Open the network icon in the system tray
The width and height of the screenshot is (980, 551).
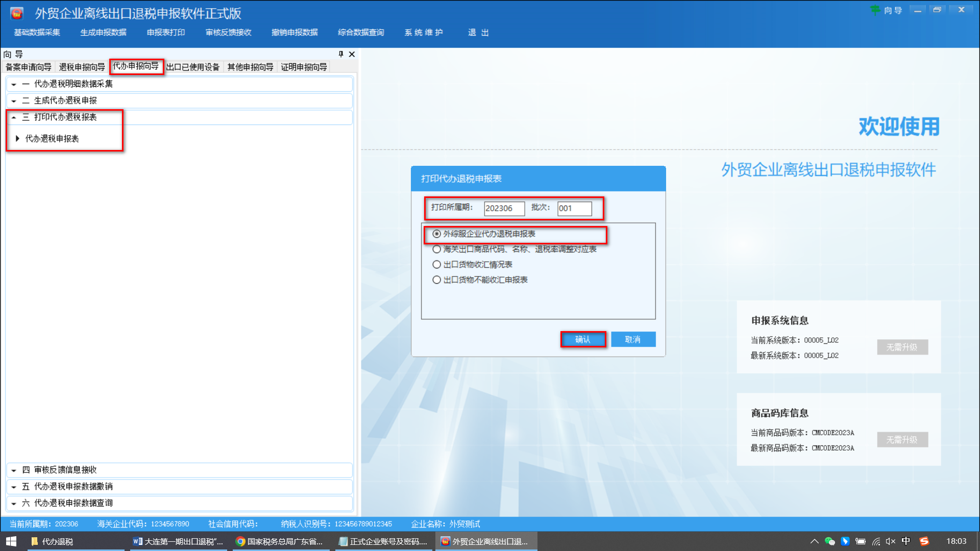[876, 542]
